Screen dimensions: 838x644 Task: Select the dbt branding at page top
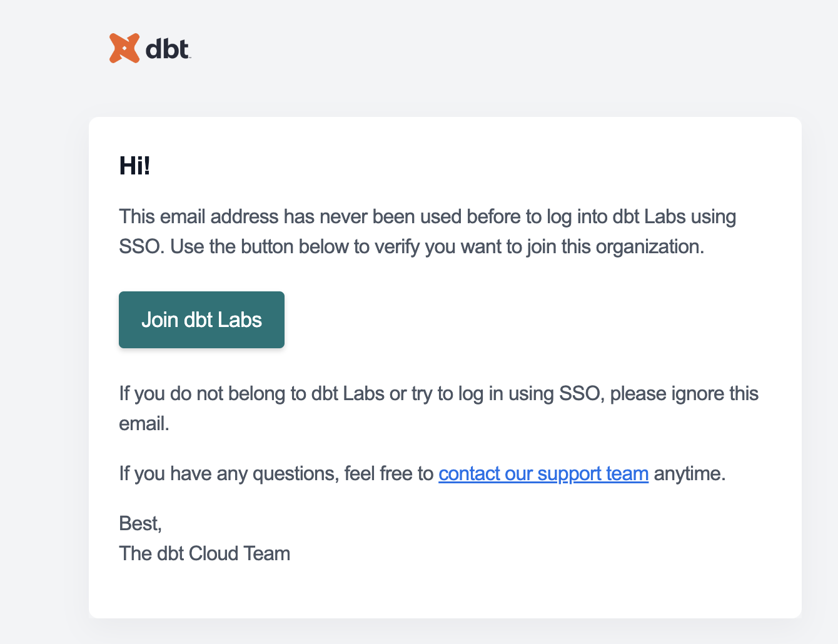[x=149, y=48]
